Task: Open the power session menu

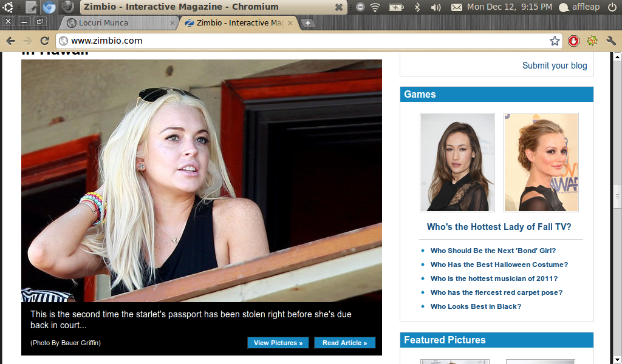Action: 612,7
